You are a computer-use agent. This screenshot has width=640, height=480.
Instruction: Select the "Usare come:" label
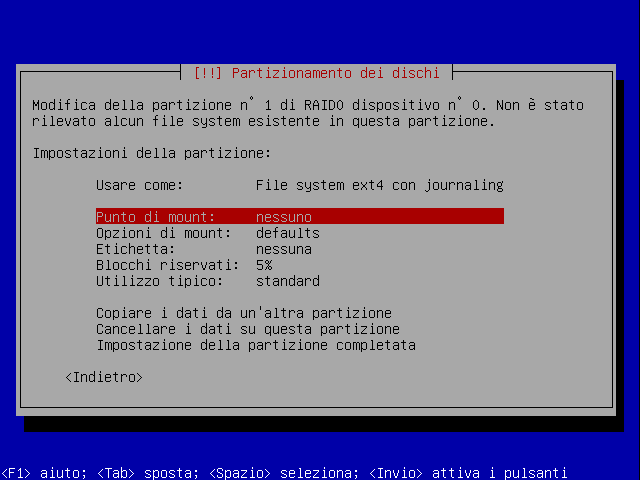139,185
